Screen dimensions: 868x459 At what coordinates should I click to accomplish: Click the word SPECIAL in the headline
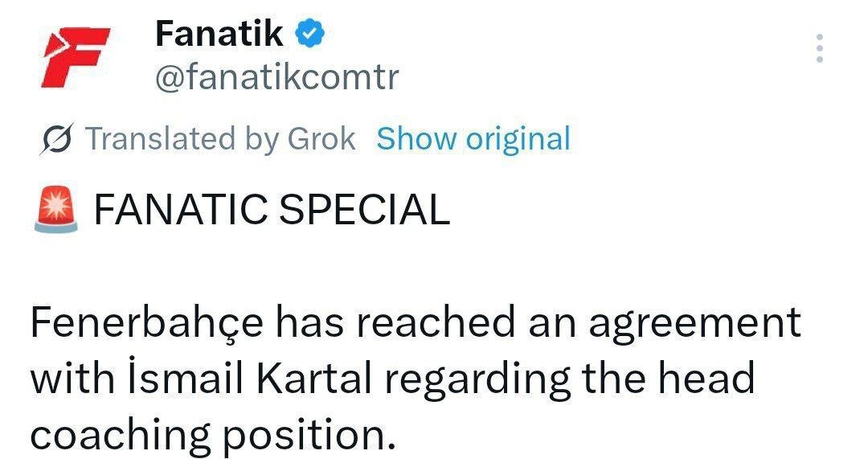(363, 210)
